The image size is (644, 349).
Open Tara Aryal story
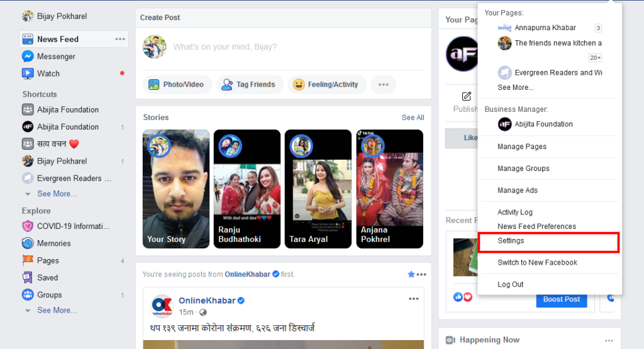point(318,189)
